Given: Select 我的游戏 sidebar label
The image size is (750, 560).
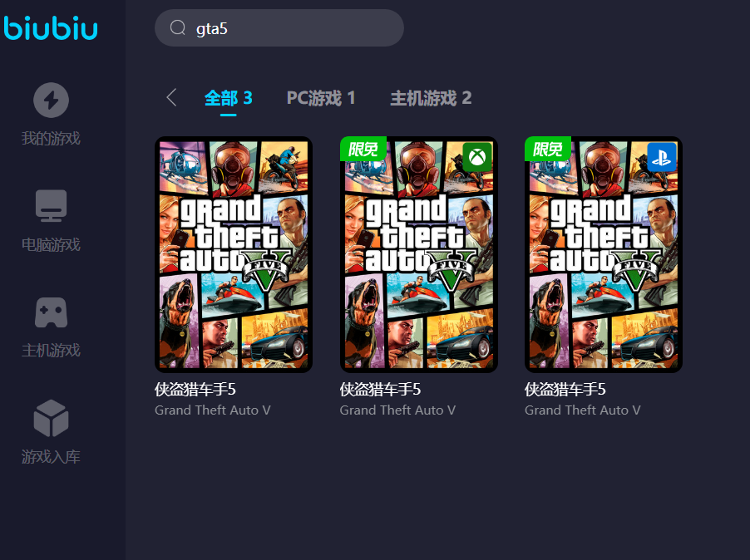Looking at the screenshot, I should coord(52,139).
